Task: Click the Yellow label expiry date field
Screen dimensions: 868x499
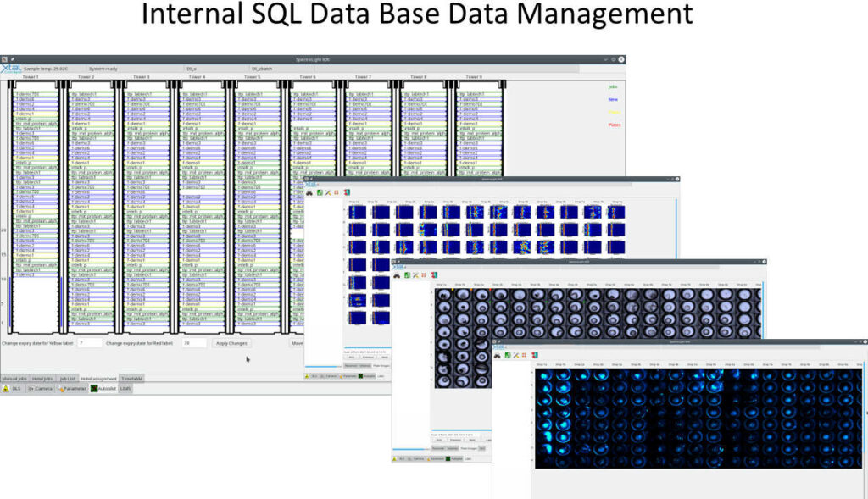Action: [x=88, y=343]
